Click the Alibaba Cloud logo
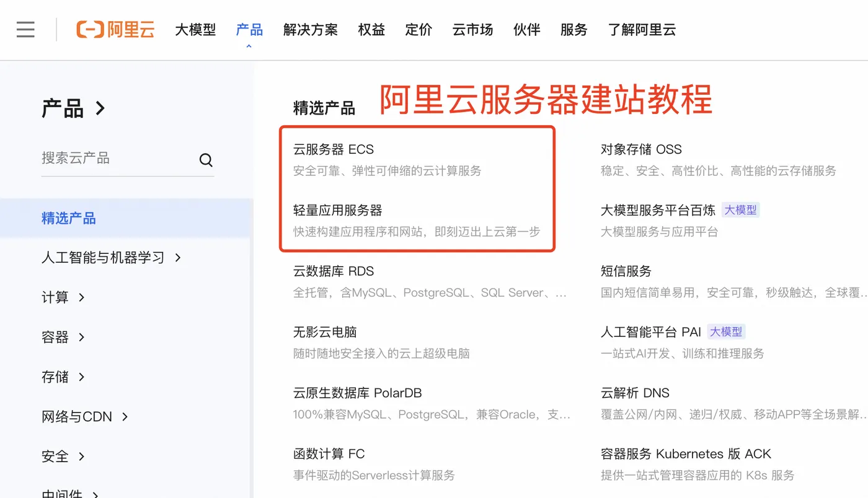Screen dimensions: 868x498 pos(115,29)
